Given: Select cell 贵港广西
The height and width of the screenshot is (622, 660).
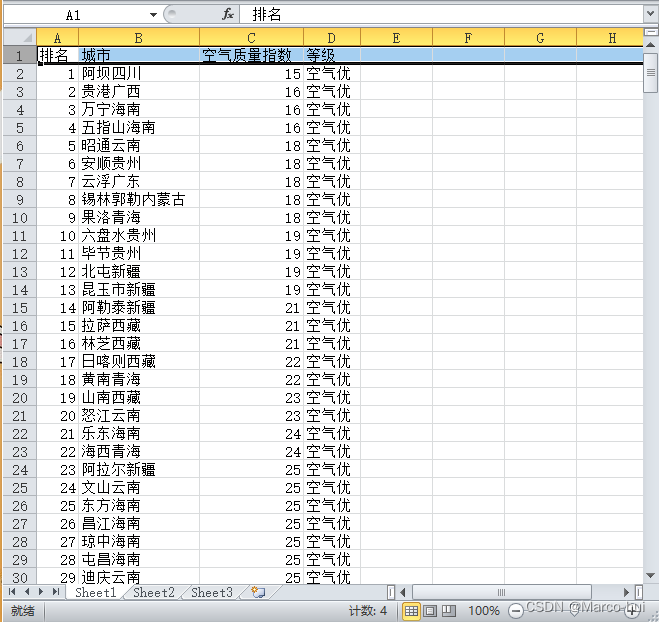Looking at the screenshot, I should click(x=139, y=91).
